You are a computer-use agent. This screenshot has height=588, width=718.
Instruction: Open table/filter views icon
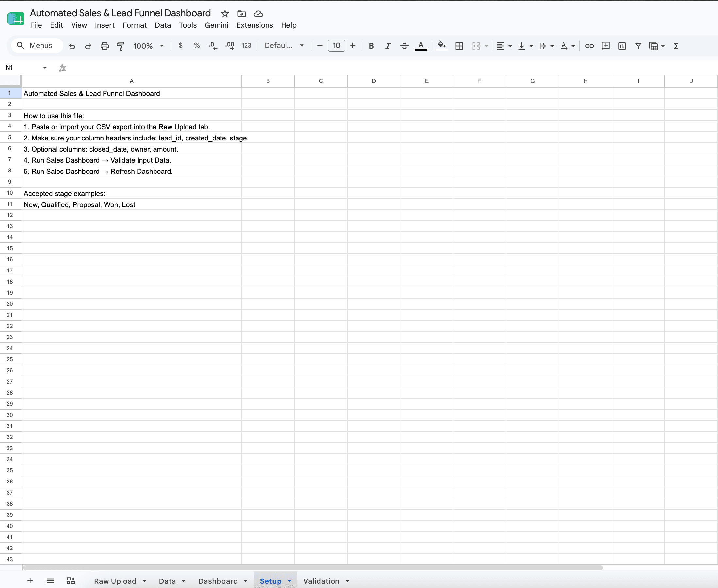tap(657, 46)
